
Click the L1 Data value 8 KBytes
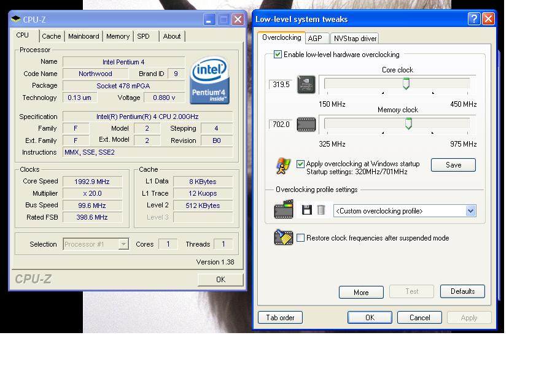(203, 182)
